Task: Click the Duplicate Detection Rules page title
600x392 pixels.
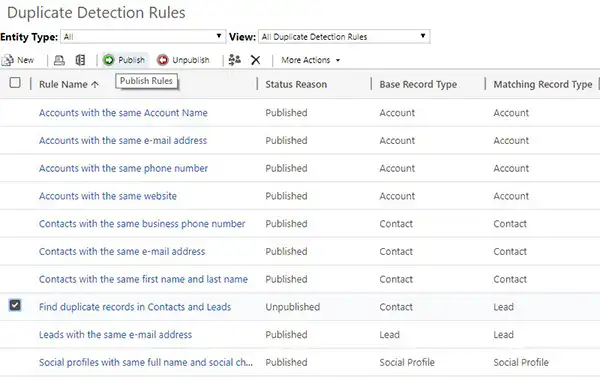Action: [x=96, y=13]
